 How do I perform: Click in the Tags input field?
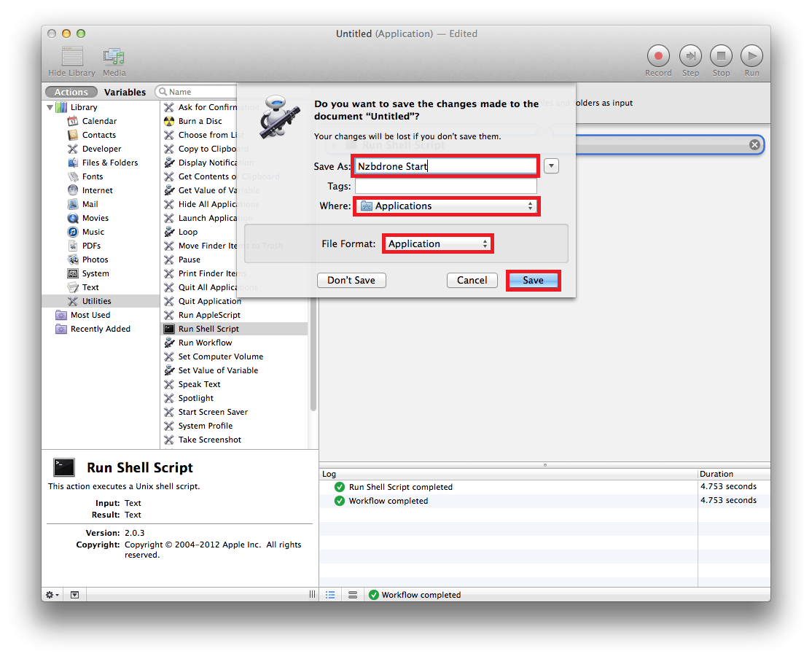click(x=445, y=187)
